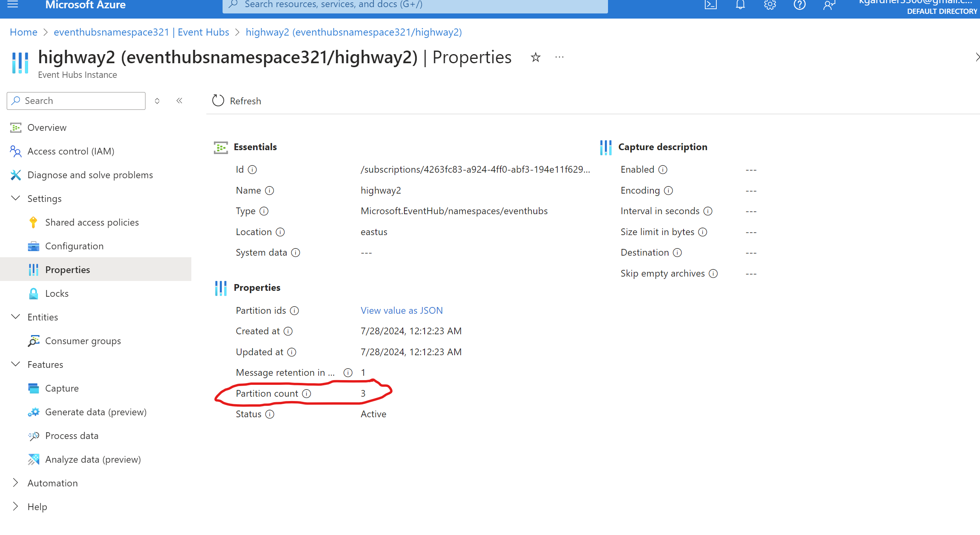Click the info icon next to Destination

(678, 252)
